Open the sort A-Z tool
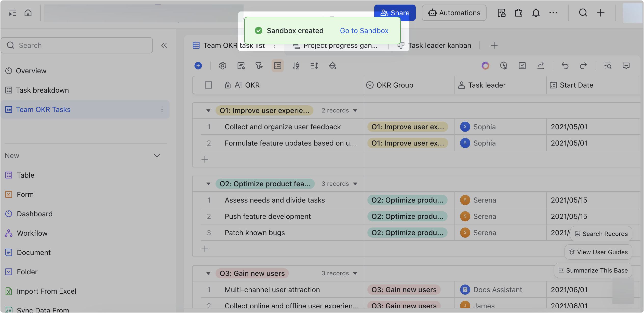644x313 pixels. click(296, 66)
